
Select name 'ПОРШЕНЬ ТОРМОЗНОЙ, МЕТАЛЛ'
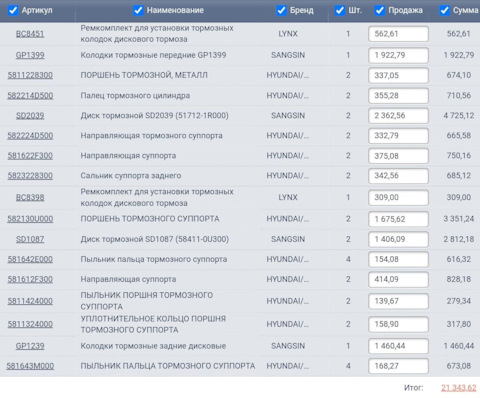[x=144, y=75]
